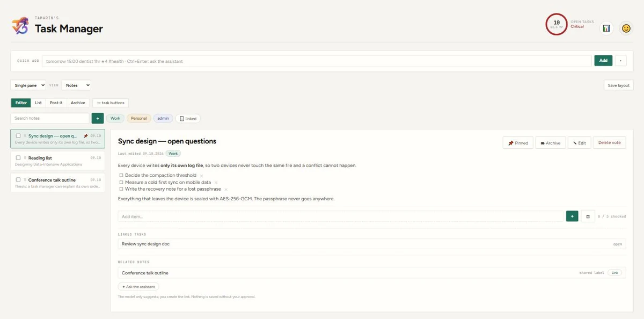
Task: Switch to the Archive tab
Action: (x=78, y=103)
